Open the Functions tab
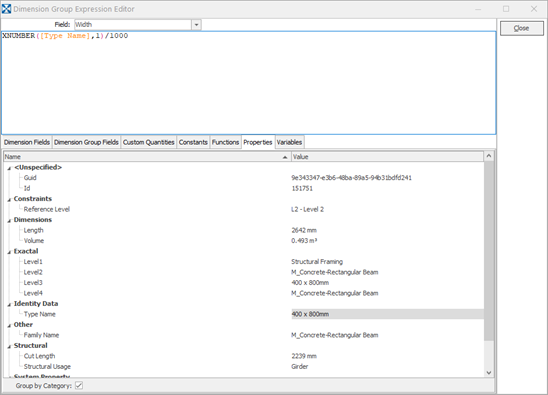 point(225,142)
